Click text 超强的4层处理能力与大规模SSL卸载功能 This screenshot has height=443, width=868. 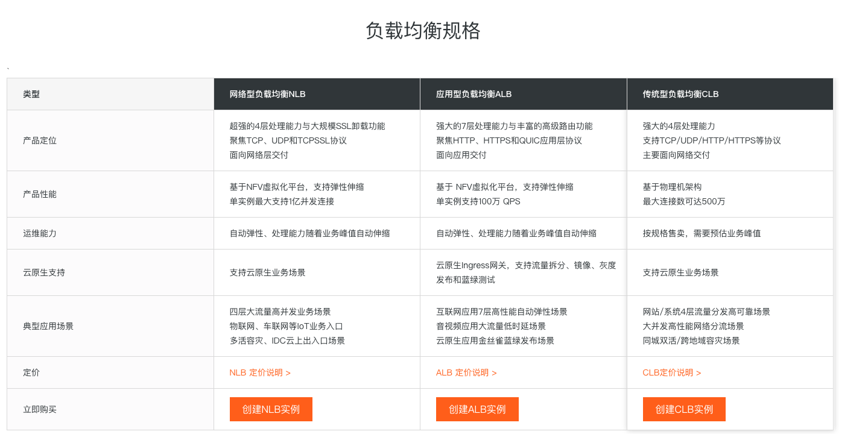coord(308,126)
